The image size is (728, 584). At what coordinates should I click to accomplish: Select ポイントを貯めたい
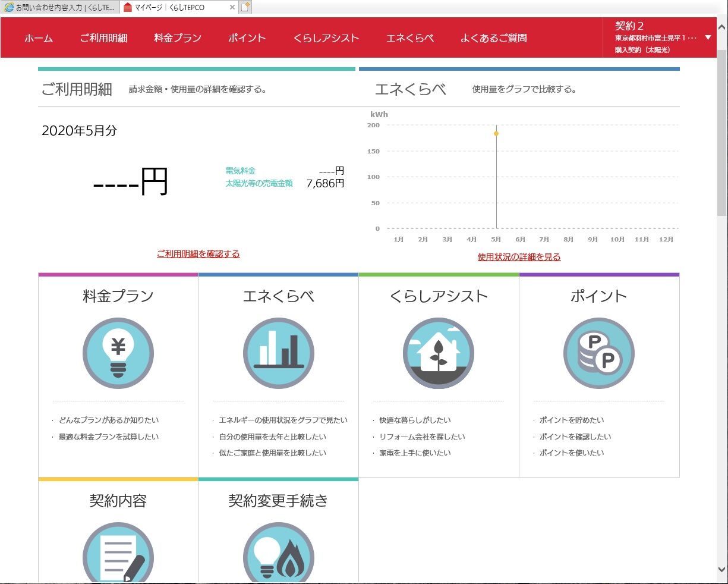coord(572,420)
